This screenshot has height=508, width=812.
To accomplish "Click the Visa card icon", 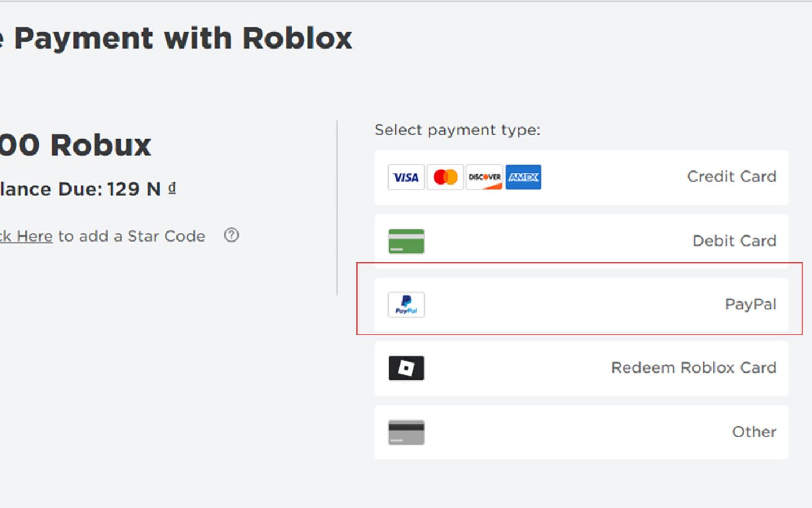I will 406,177.
